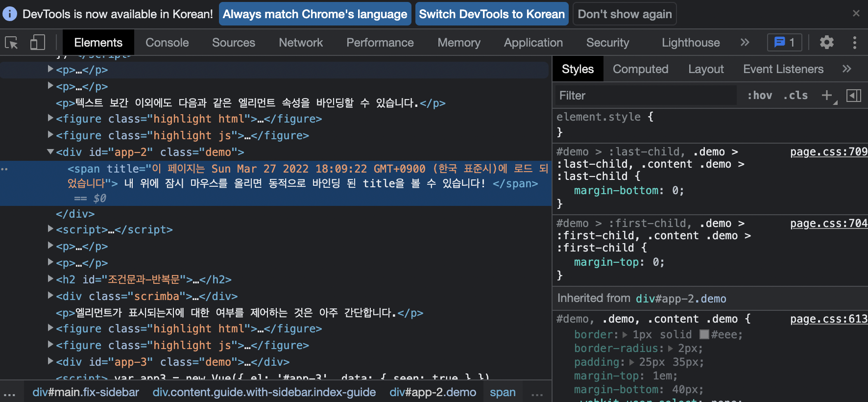
Task: Open the Memory tab
Action: [459, 43]
